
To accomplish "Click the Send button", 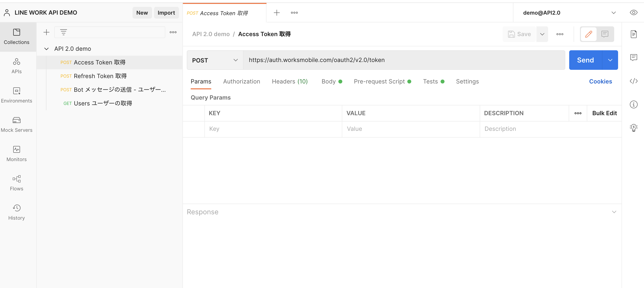I will 585,60.
